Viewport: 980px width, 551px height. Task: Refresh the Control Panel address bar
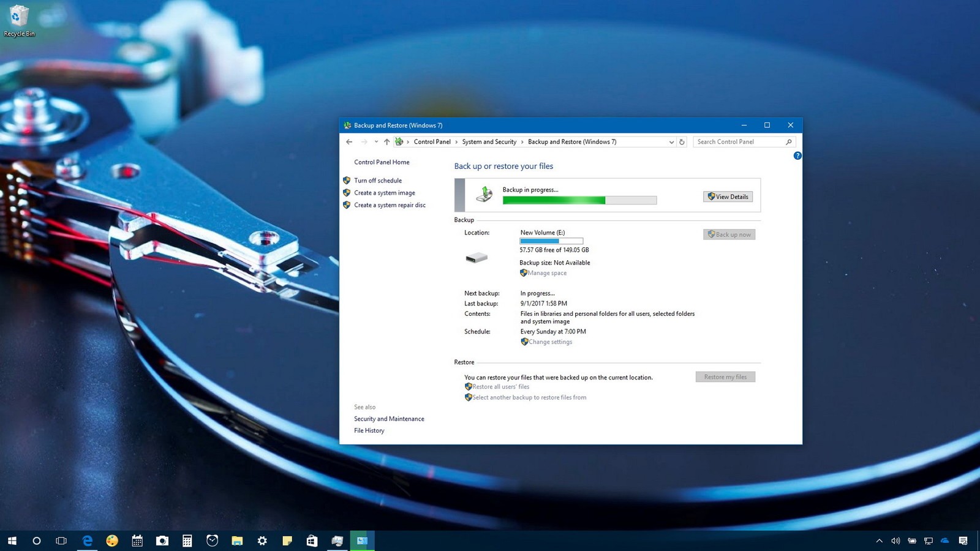pyautogui.click(x=682, y=142)
